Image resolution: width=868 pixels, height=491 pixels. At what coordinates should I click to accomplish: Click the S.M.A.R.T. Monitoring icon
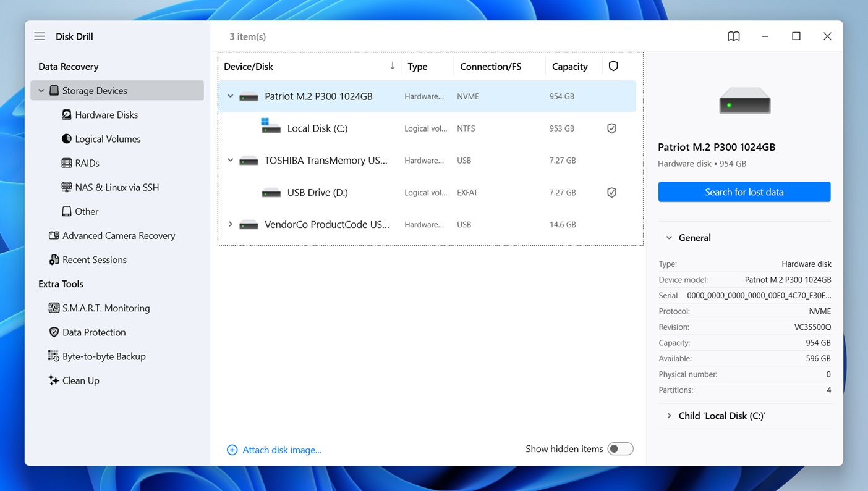[x=54, y=308]
